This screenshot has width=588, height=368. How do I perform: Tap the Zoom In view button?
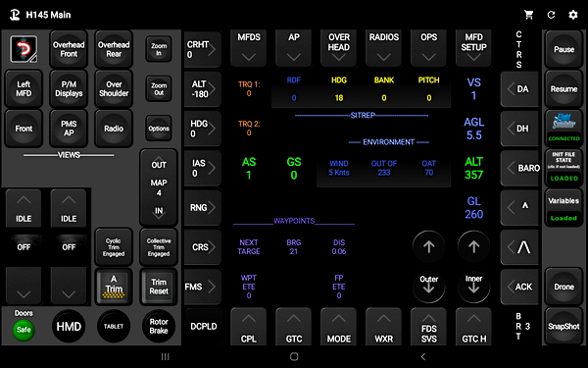(x=159, y=49)
